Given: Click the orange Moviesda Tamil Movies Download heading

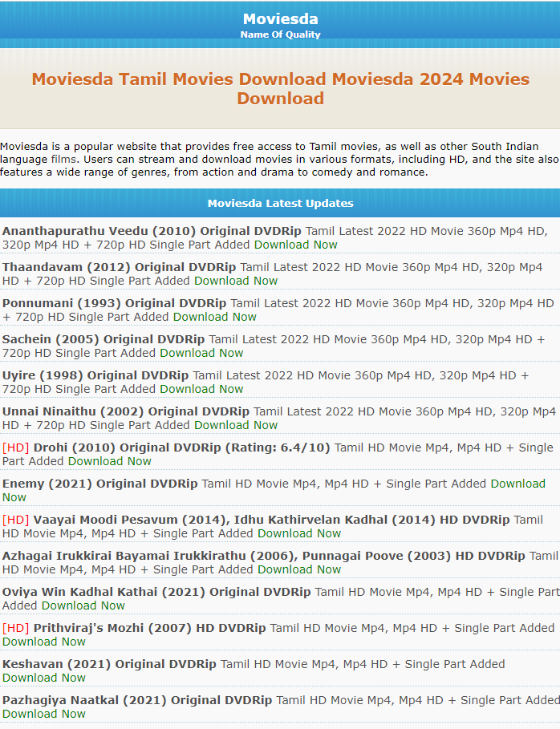Looking at the screenshot, I should [x=280, y=89].
